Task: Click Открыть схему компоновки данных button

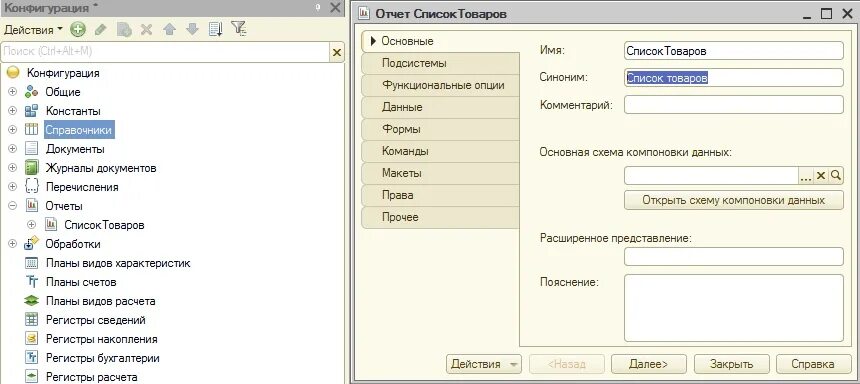Action: (x=734, y=200)
